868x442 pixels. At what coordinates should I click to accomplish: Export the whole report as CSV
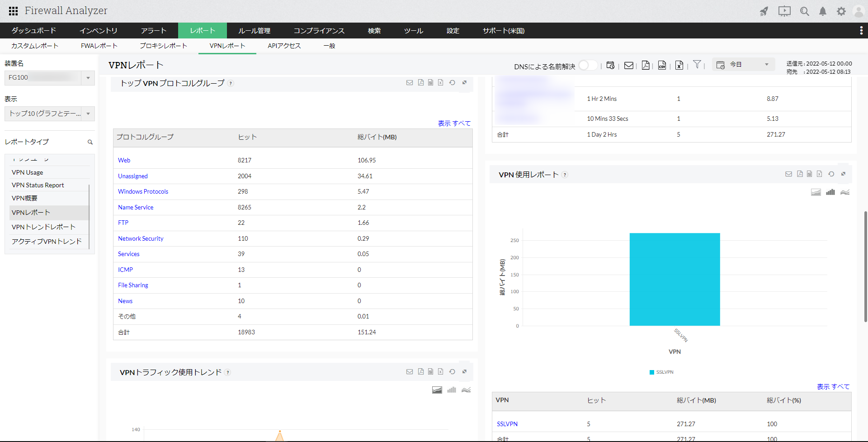pos(662,65)
